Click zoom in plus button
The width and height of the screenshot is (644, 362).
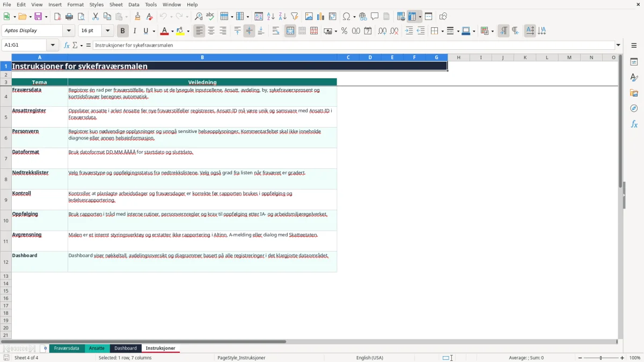[x=622, y=358]
